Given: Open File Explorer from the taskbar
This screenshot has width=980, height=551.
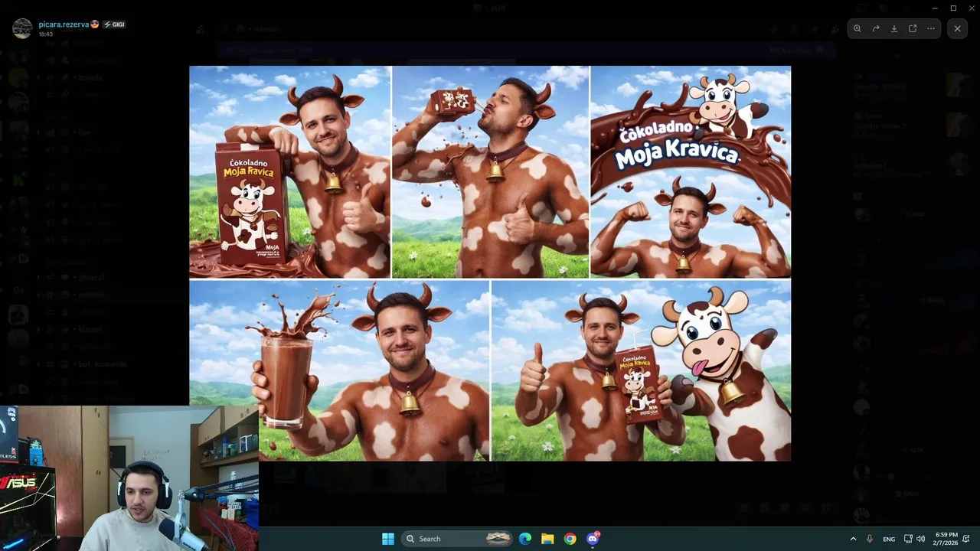Looking at the screenshot, I should 547,539.
